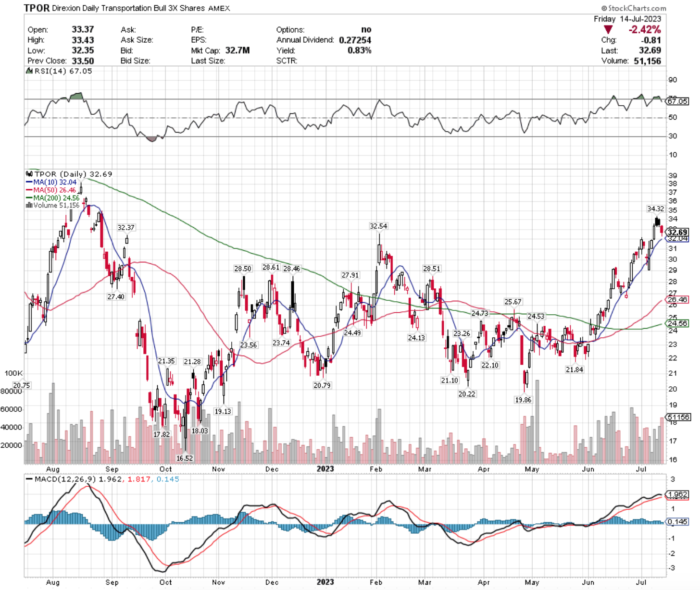Click the High 33.43 value
The width and height of the screenshot is (700, 590).
(x=83, y=40)
